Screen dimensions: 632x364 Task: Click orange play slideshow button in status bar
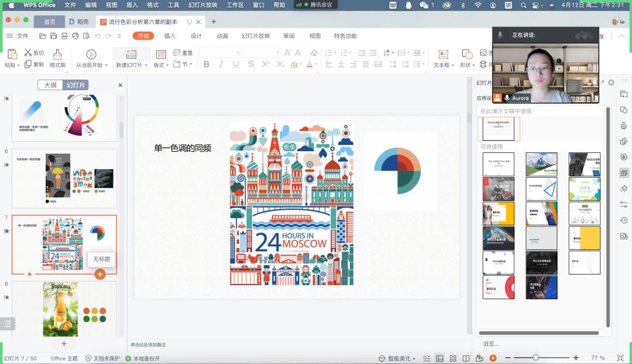[493, 358]
